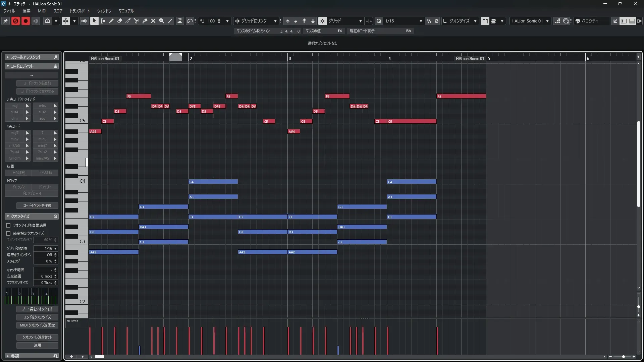Select the Zoom magnifier tool

coord(162,21)
